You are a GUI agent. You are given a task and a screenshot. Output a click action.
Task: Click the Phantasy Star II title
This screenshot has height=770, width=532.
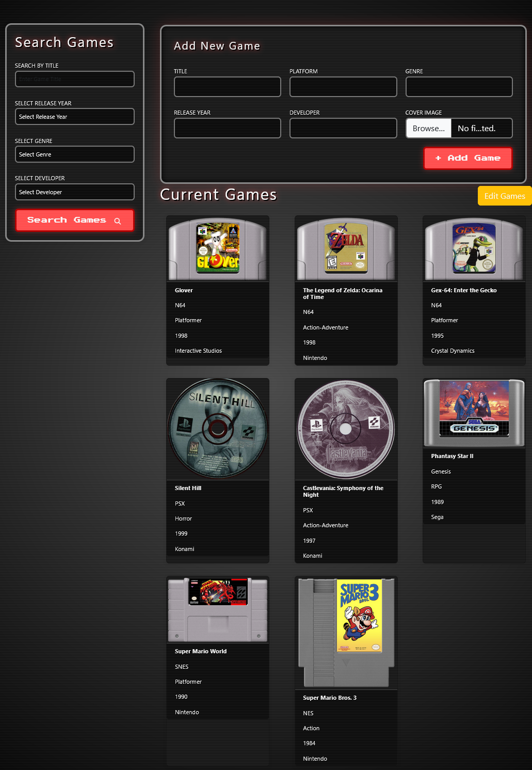(x=452, y=456)
